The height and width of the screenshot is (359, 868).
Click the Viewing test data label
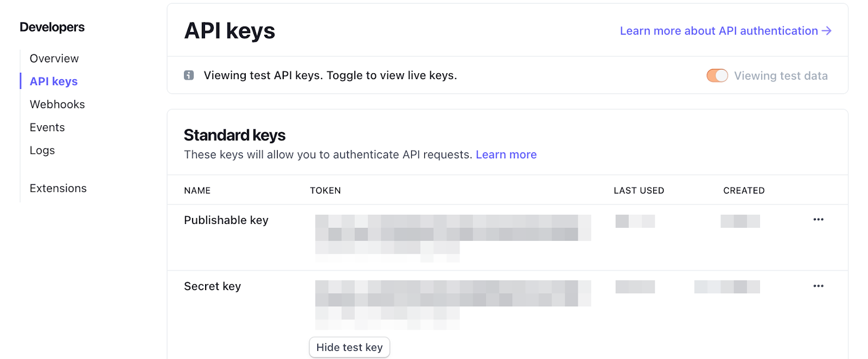(x=781, y=76)
